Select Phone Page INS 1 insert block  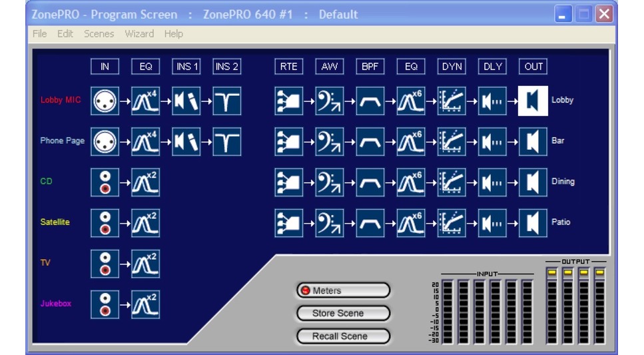(x=186, y=141)
